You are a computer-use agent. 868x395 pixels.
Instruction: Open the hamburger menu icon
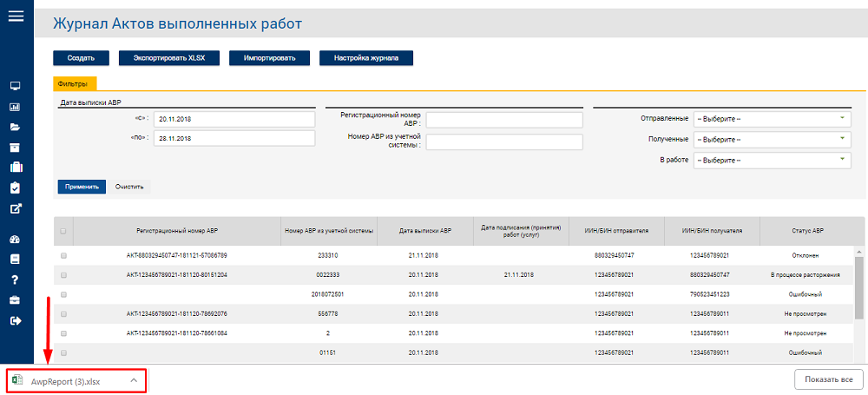16,16
